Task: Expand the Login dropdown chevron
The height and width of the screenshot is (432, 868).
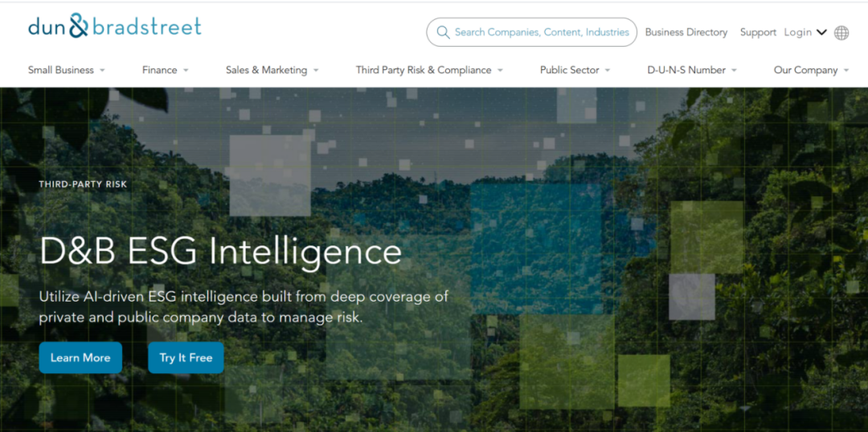Action: (x=821, y=33)
